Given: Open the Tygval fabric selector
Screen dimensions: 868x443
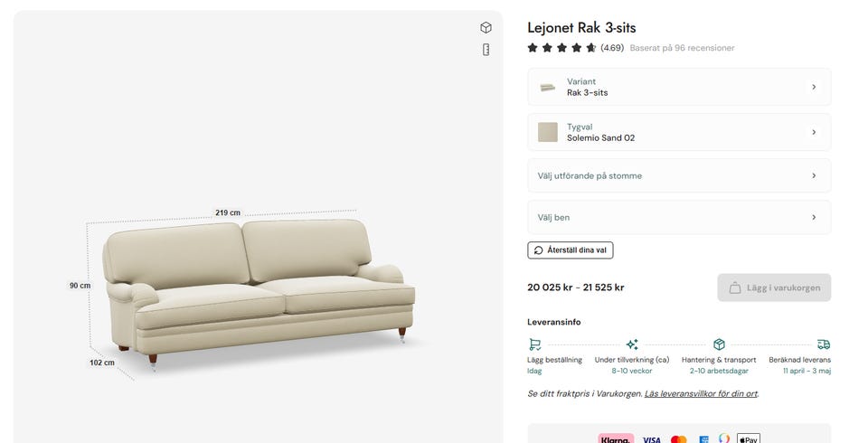Looking at the screenshot, I should (x=679, y=132).
